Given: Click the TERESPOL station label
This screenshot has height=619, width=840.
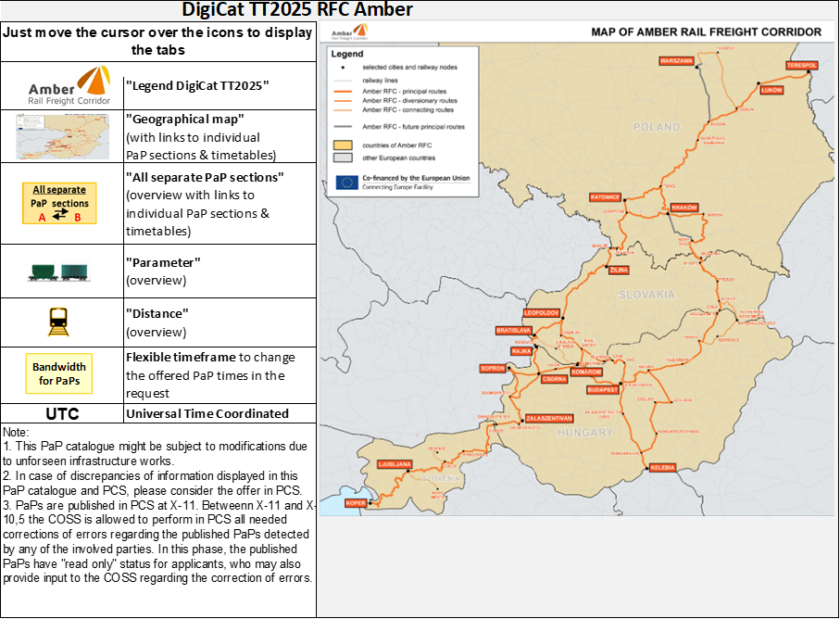Looking at the screenshot, I should [801, 66].
